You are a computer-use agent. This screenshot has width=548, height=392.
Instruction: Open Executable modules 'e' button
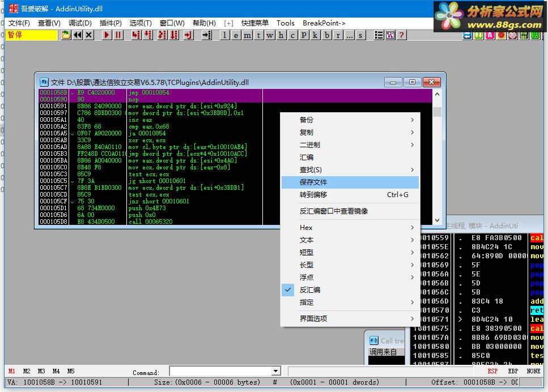[x=236, y=35]
